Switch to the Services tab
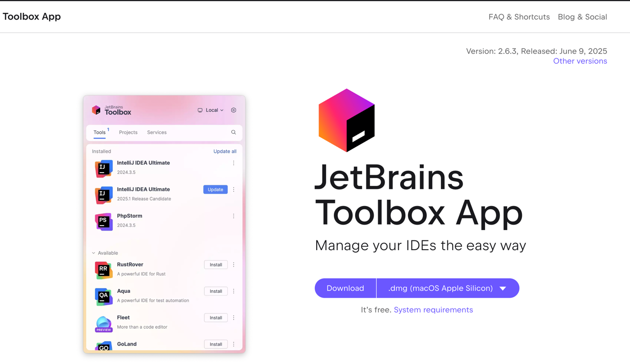The image size is (630, 364). [x=157, y=132]
